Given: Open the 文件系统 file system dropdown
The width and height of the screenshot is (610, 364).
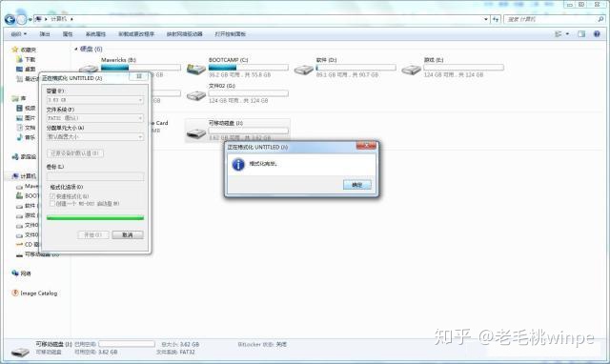Looking at the screenshot, I should click(x=95, y=118).
